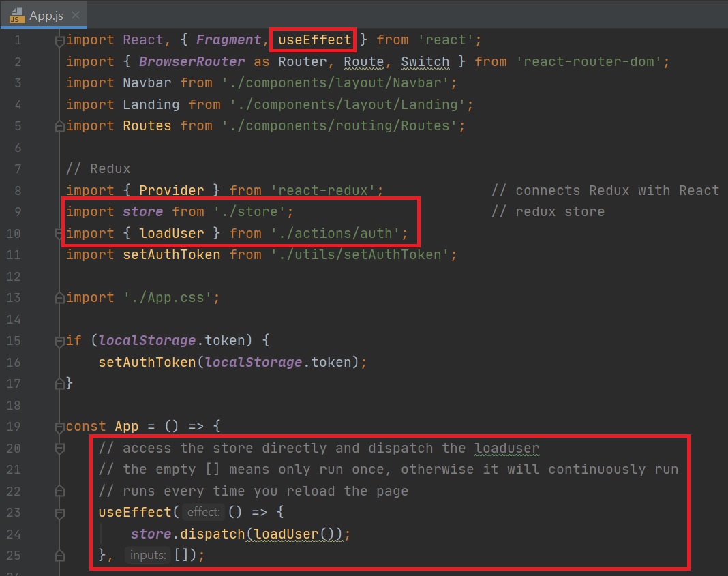The height and width of the screenshot is (576, 728).
Task: Click the fold marker beside the App.css import
Action: 60,298
